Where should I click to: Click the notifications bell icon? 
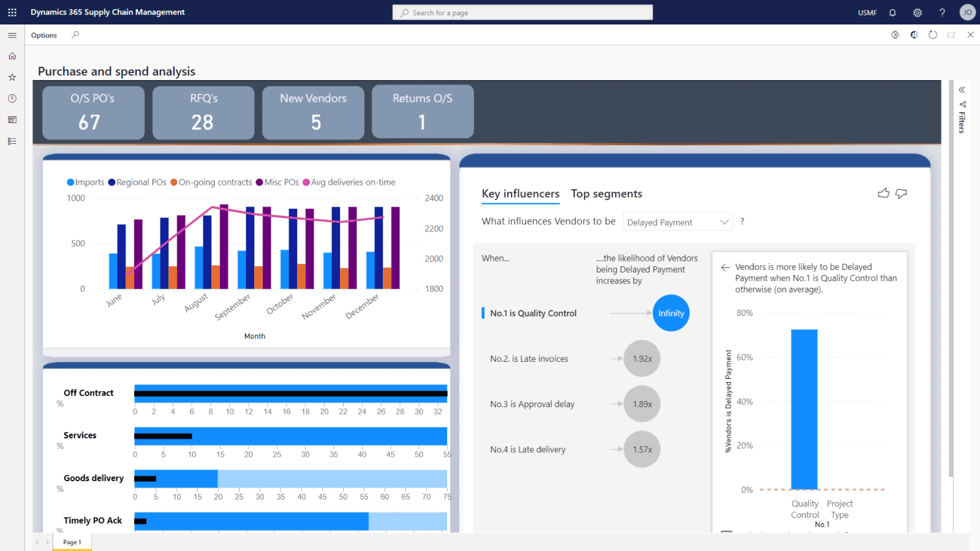[892, 12]
